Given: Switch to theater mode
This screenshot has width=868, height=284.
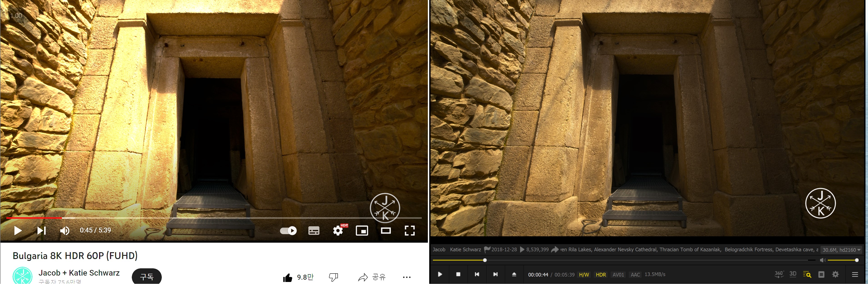Looking at the screenshot, I should pyautogui.click(x=386, y=231).
